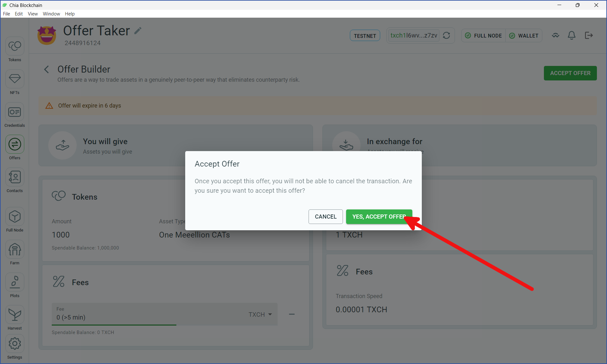The image size is (607, 364).
Task: Click the Wallet status button
Action: coord(524,36)
